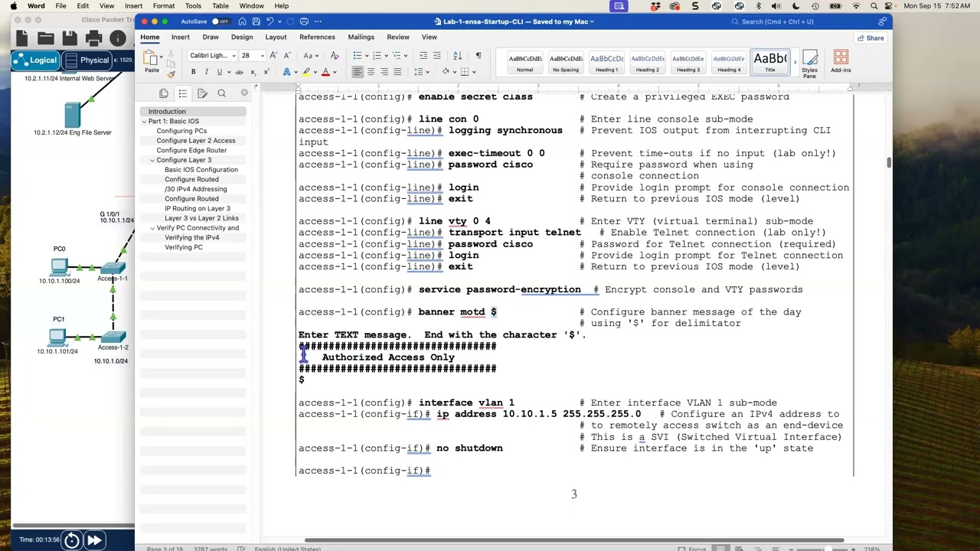
Task: Increase paragraph indent
Action: (436, 56)
